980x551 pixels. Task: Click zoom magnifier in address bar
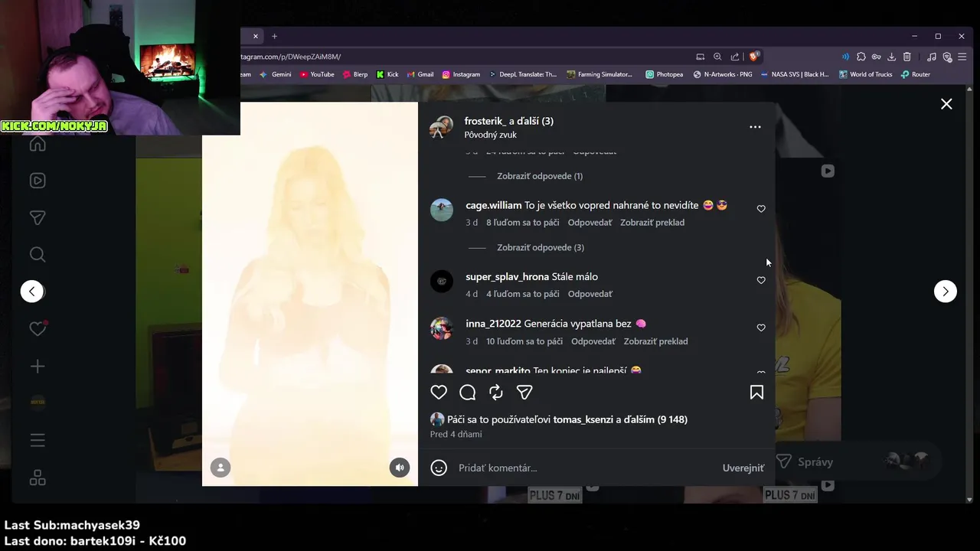click(717, 57)
